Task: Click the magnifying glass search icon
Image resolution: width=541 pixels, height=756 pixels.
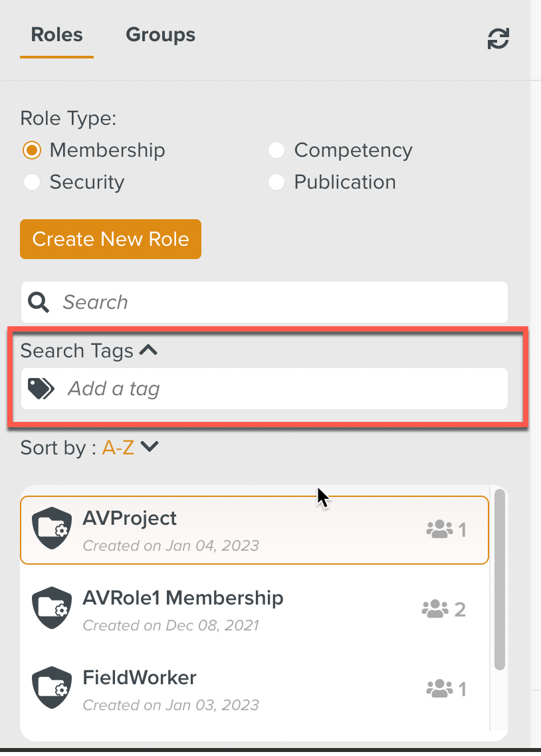Action: coord(38,302)
